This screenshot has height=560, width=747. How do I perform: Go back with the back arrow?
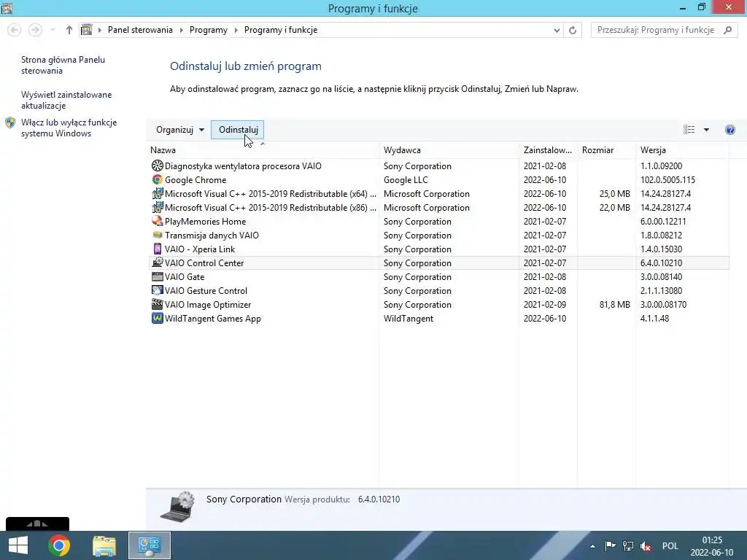pos(15,30)
